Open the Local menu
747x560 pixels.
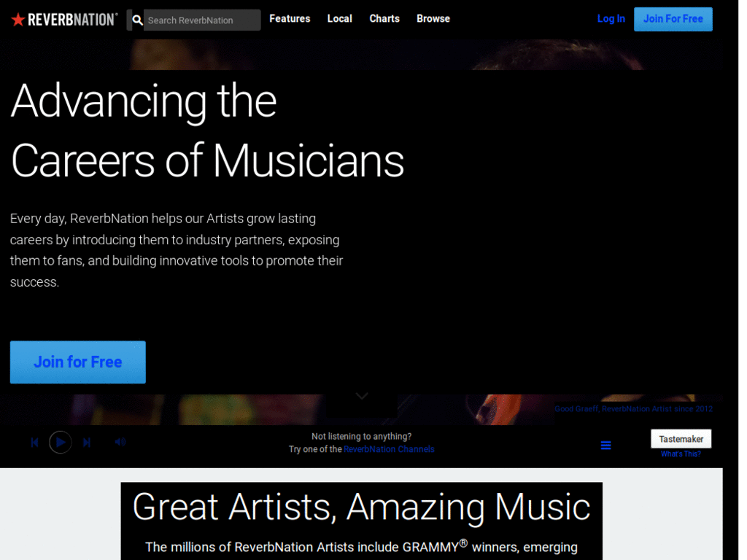click(340, 18)
